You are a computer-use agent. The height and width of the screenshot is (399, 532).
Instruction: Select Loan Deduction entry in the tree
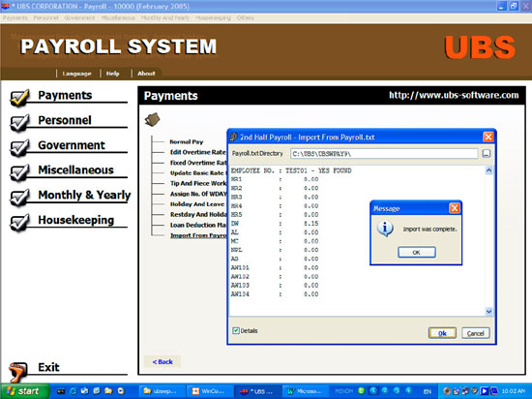coord(198,225)
